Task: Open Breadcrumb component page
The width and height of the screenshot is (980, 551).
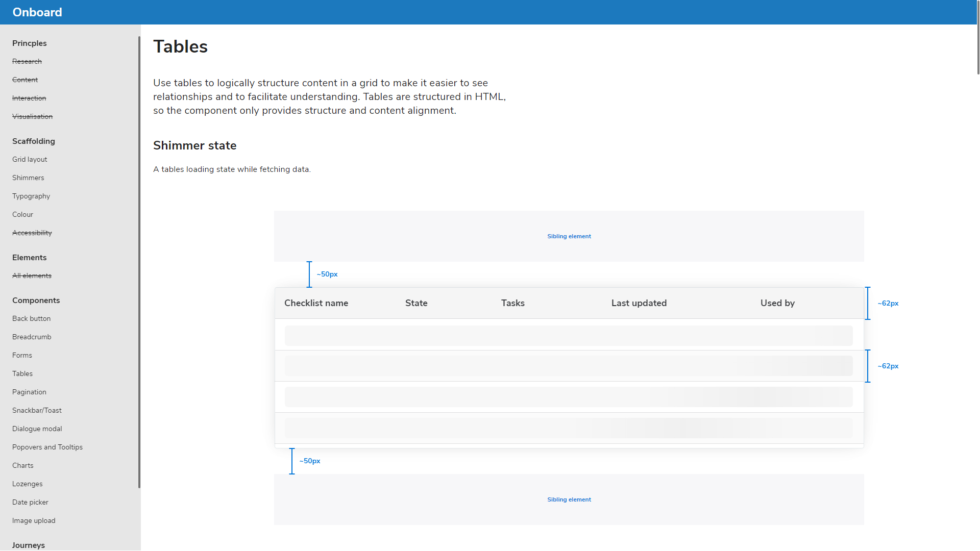Action: pos(32,337)
